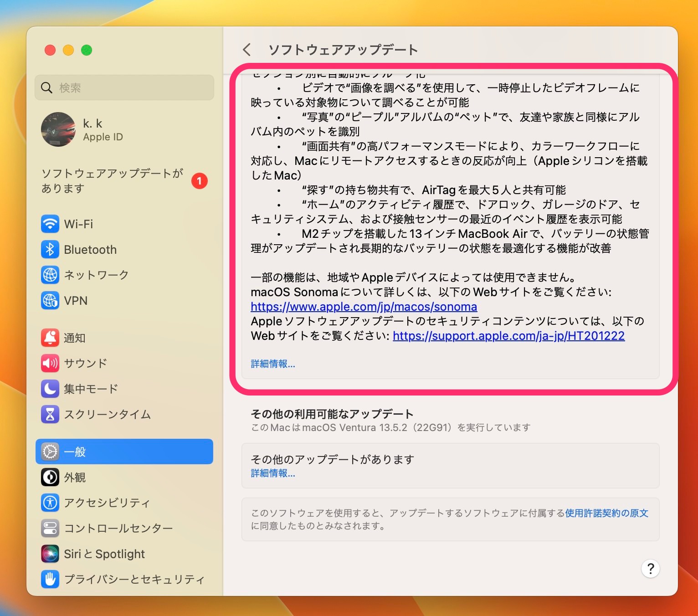Viewport: 698px width, 616px height.
Task: Click the magnifying glass search icon
Action: click(x=46, y=87)
